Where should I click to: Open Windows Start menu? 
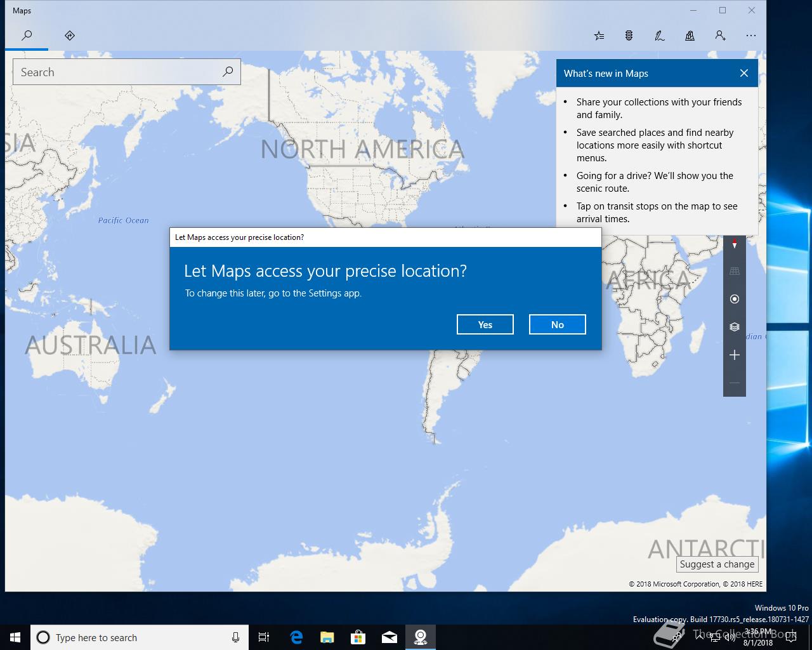[15, 637]
